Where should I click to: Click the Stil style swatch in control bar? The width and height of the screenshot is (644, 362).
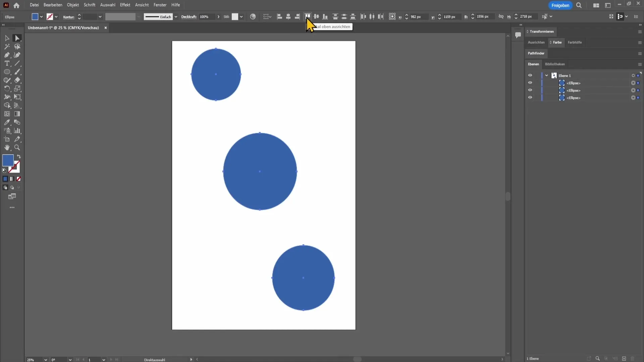[x=235, y=17]
